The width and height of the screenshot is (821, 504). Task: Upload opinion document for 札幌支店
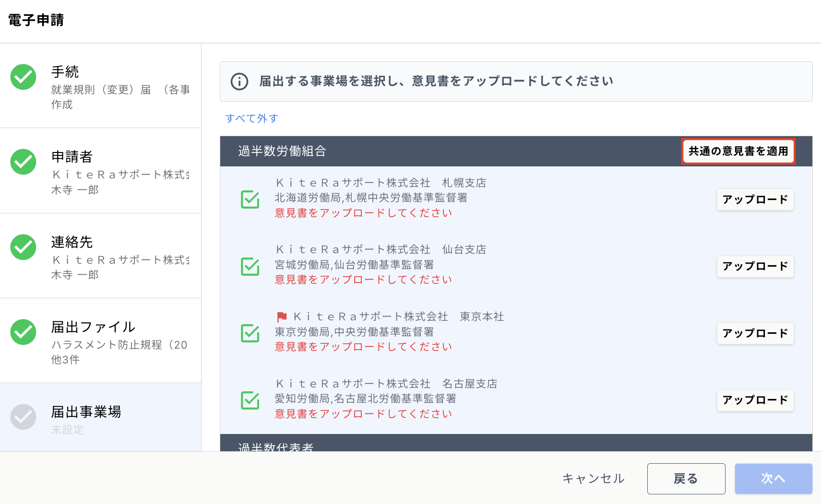(755, 199)
